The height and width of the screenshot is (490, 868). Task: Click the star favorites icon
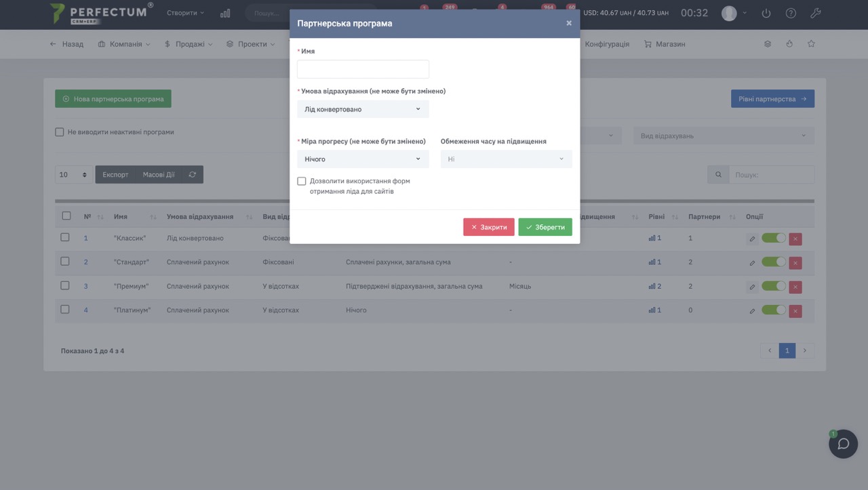coord(811,43)
